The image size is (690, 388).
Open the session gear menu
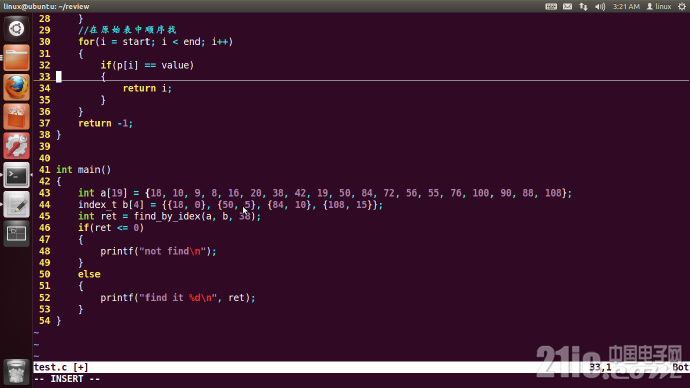(682, 7)
